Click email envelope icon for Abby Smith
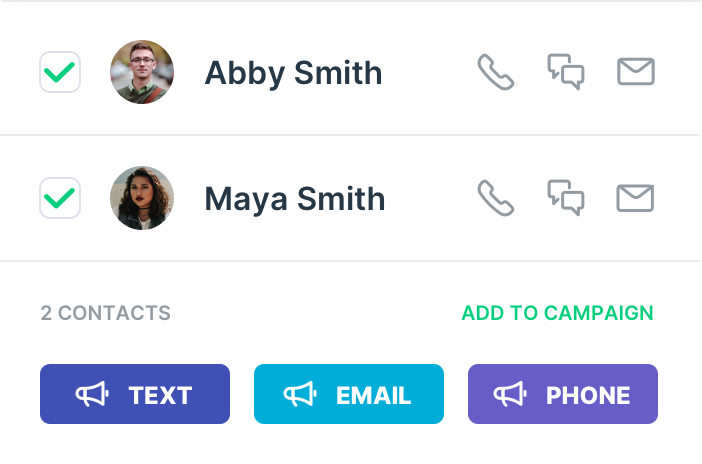This screenshot has width=702, height=464. [x=636, y=72]
